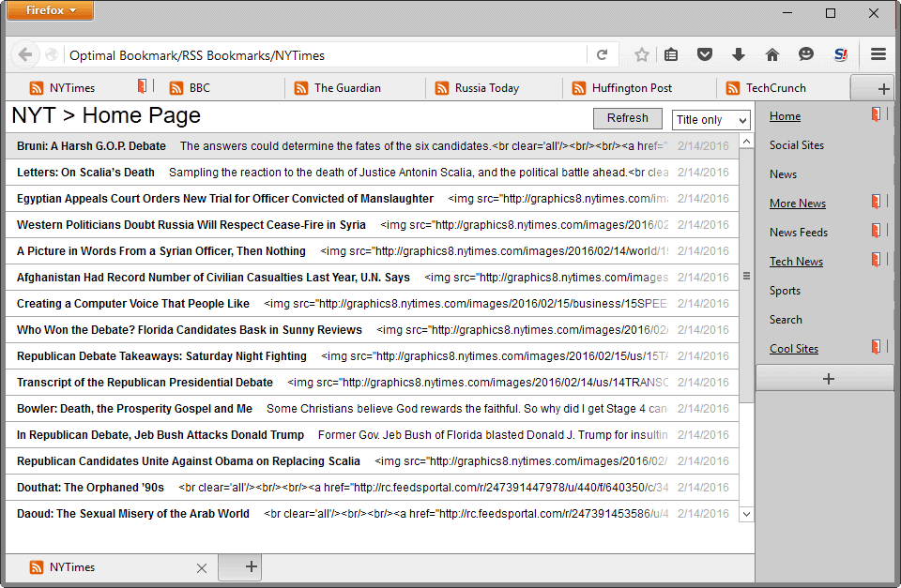901x588 pixels.
Task: Close the bottom NYTimes tab
Action: click(x=202, y=567)
